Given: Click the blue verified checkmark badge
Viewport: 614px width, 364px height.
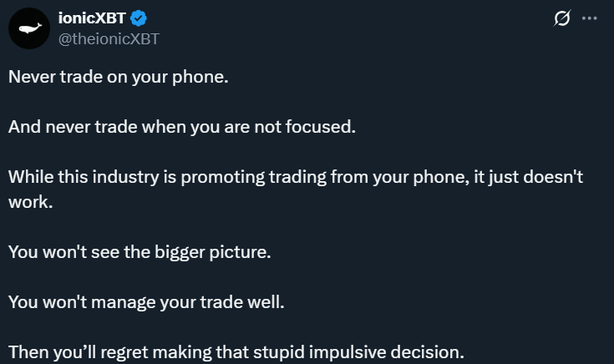Looking at the screenshot, I should pos(138,18).
